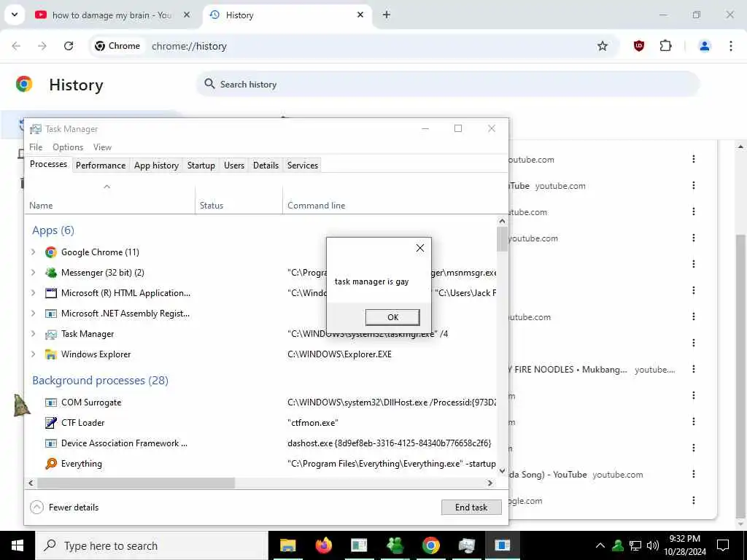The image size is (747, 560).
Task: Close the 'task manager is gay' dialog
Action: pos(419,248)
